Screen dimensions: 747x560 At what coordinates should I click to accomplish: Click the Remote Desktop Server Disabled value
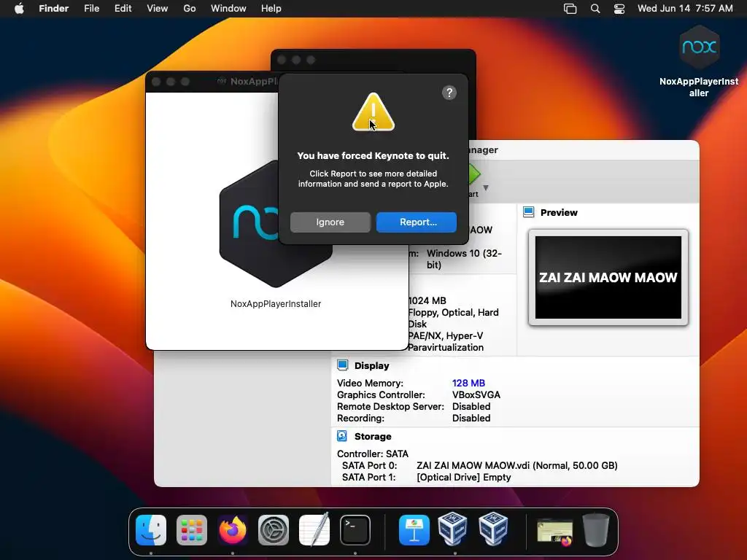(471, 406)
